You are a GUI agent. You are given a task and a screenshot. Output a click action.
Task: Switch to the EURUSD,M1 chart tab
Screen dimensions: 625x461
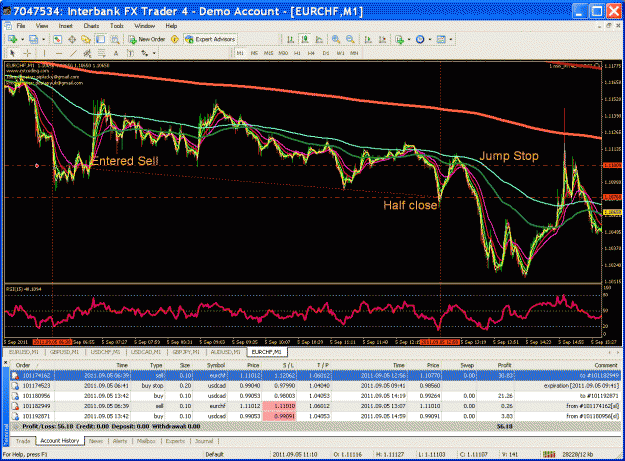click(24, 352)
